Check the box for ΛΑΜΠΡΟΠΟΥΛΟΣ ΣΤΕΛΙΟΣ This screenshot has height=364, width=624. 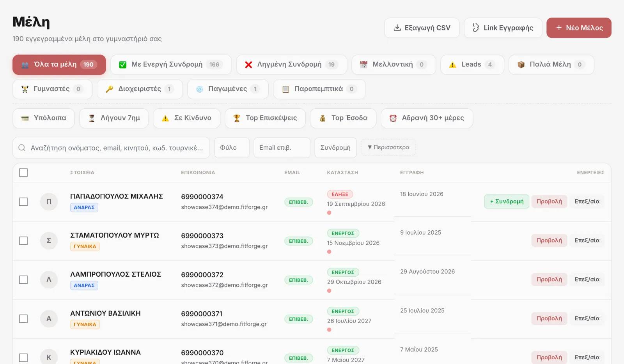point(23,280)
